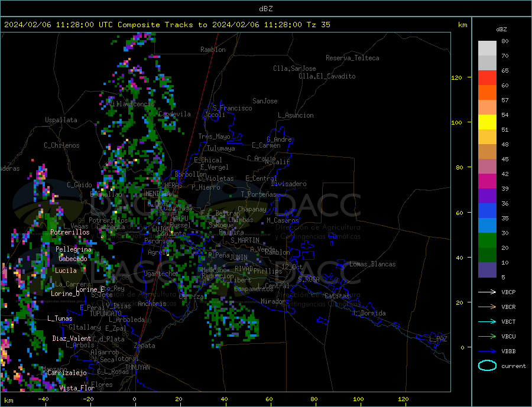Click the Cabecedo map label
Viewport: 532px width, 407px height.
73,259
